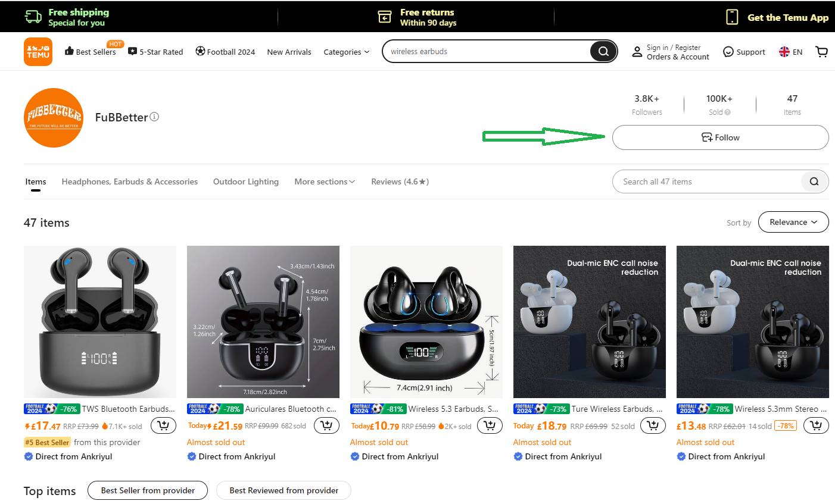This screenshot has width=835, height=504.
Task: Open Support via the headset icon
Action: point(728,52)
